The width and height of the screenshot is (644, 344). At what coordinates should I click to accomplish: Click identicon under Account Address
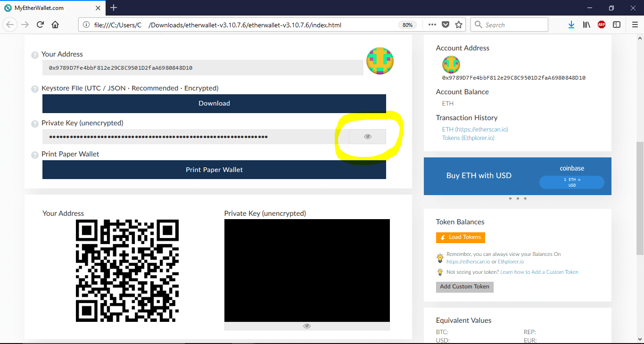point(451,64)
